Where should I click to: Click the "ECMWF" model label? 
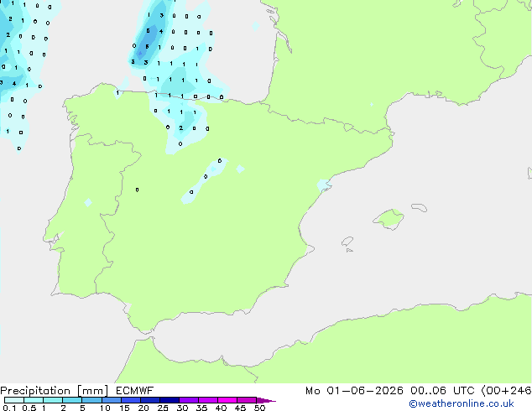(x=134, y=391)
